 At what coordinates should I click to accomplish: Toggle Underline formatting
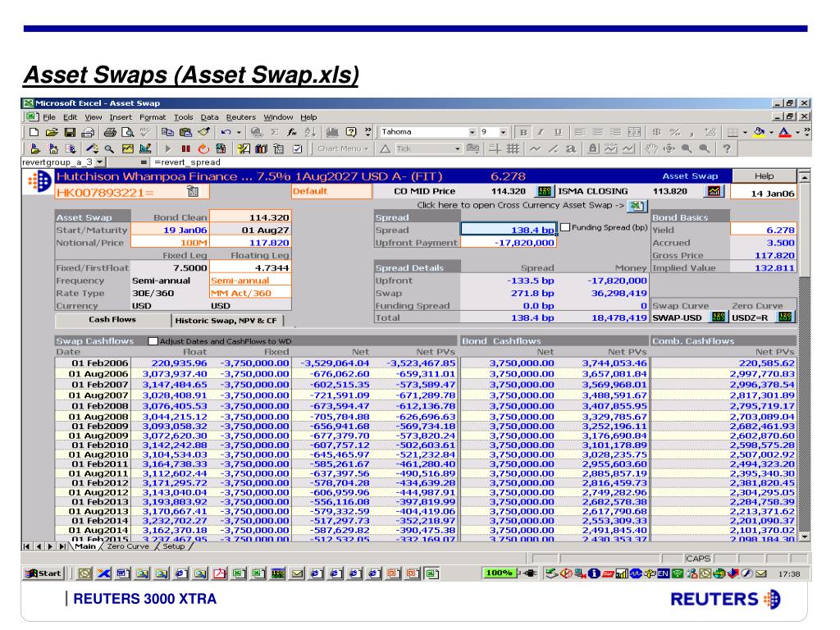[558, 132]
